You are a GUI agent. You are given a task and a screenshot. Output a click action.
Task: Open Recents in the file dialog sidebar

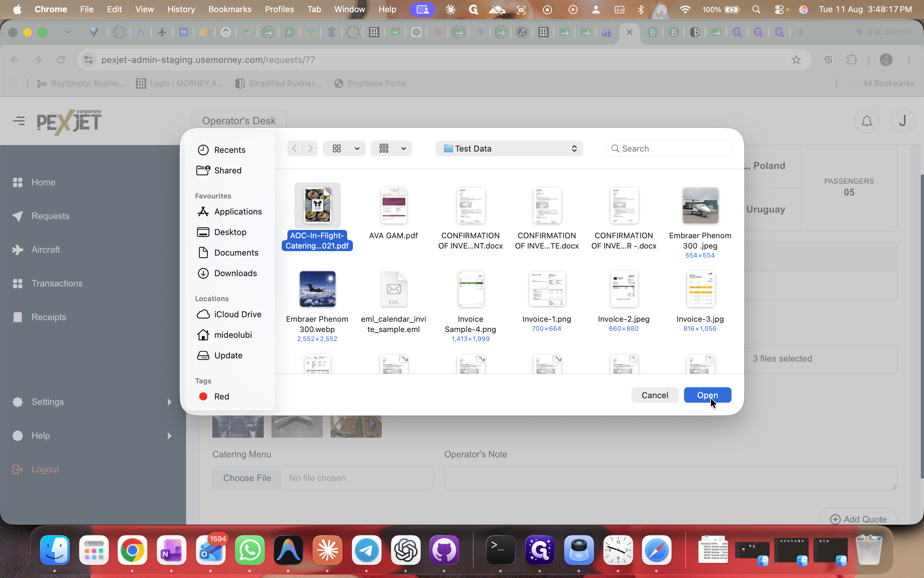(x=229, y=150)
